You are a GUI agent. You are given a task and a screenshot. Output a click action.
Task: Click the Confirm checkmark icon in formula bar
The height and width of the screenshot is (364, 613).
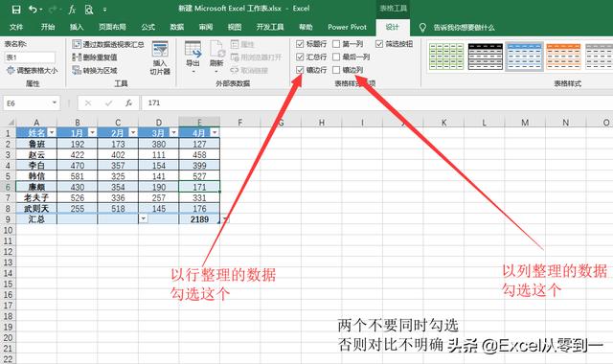108,102
